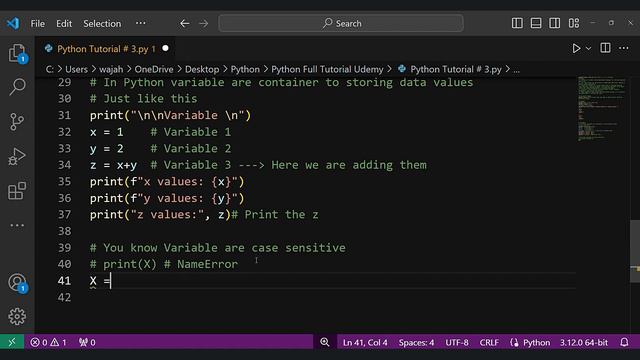Open the Manage gear menu

(x=17, y=316)
